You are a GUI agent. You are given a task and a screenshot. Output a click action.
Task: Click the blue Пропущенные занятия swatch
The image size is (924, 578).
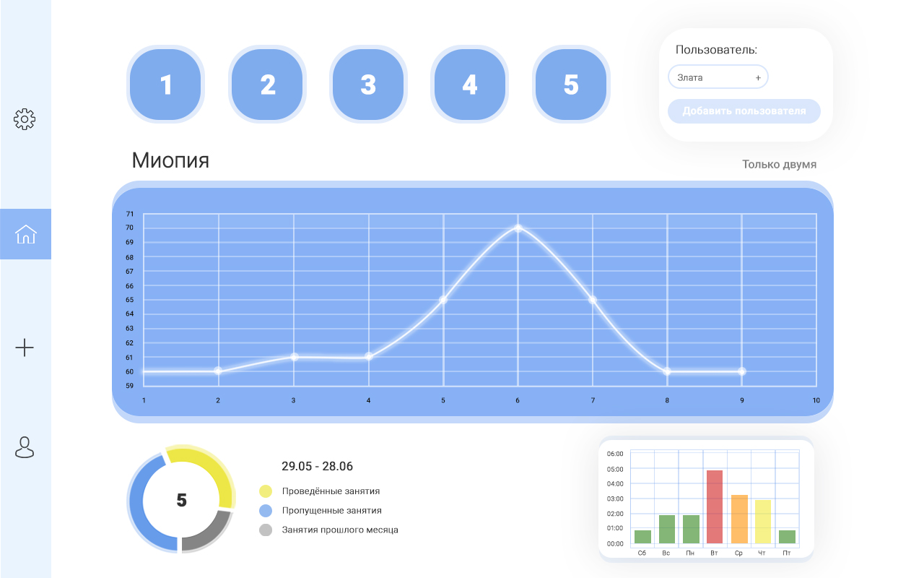[266, 511]
